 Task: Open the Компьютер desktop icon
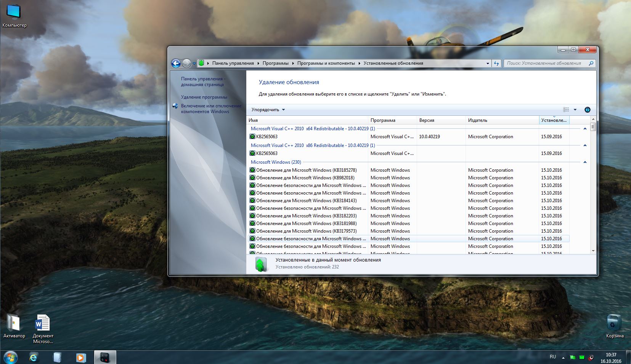tap(14, 16)
